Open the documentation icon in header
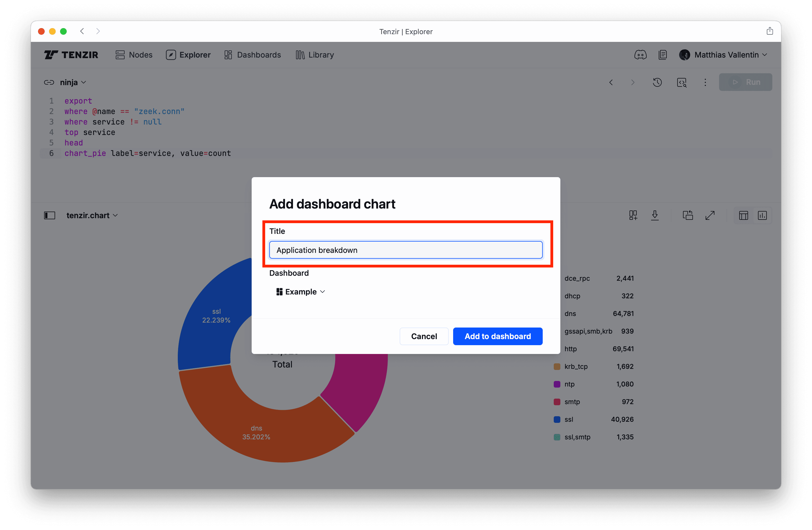Viewport: 812px width, 530px height. tap(663, 55)
